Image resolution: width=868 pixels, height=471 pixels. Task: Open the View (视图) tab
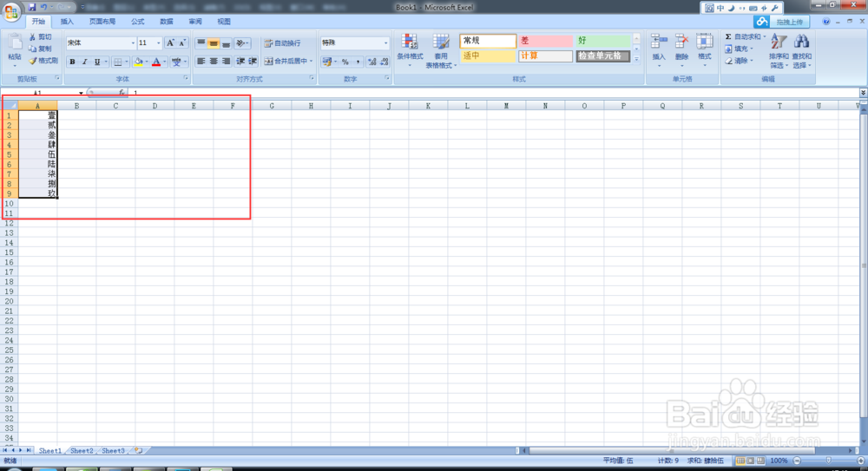(x=224, y=22)
